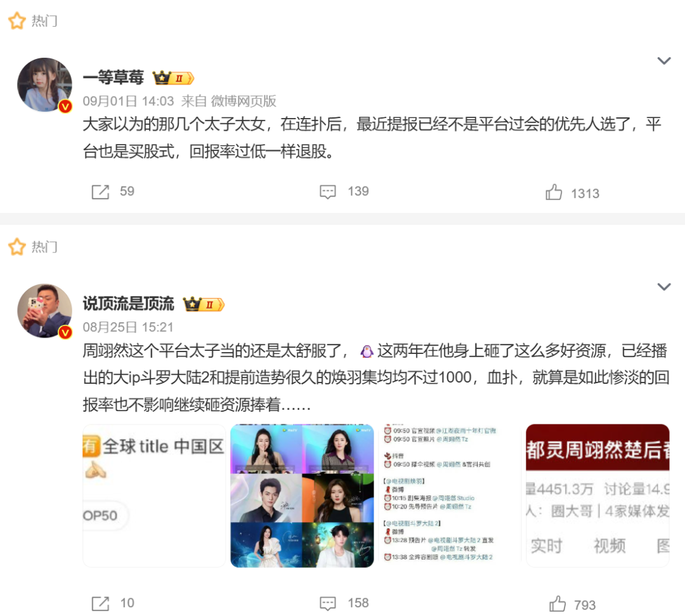Click the first post's 热门 star icon
This screenshot has width=685, height=616.
coord(17,21)
